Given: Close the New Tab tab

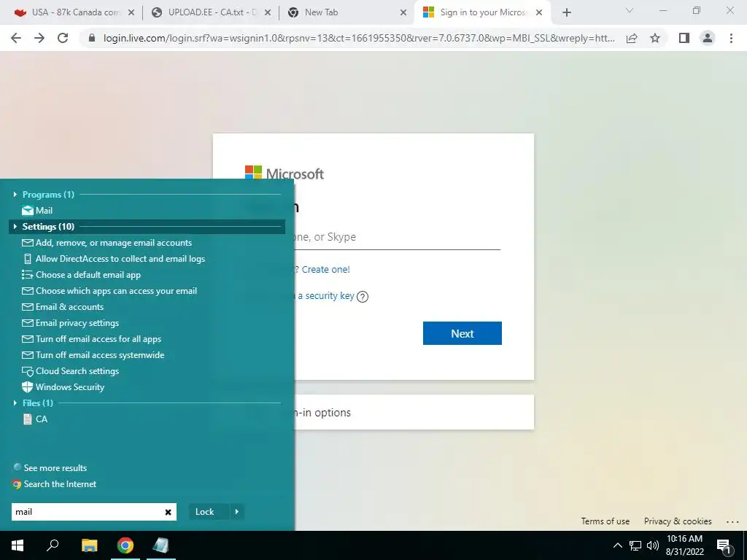Looking at the screenshot, I should (x=403, y=13).
